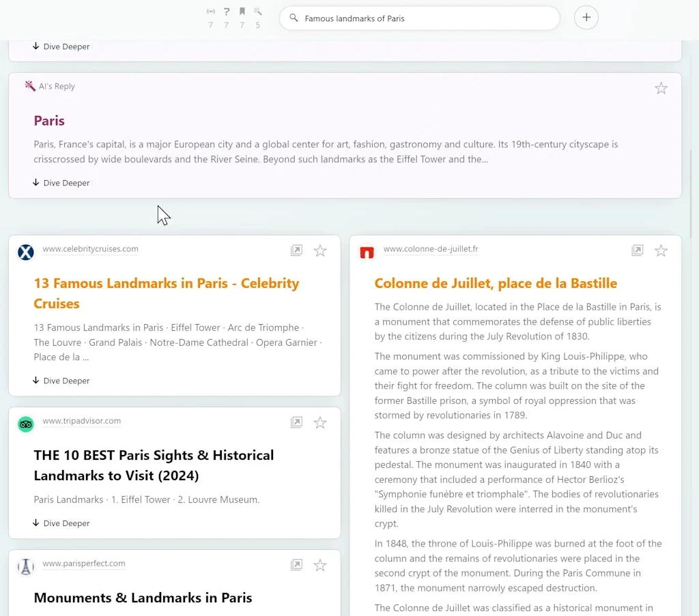Click the broadcast signal icon in top toolbar
The image size is (699, 616).
pyautogui.click(x=210, y=12)
